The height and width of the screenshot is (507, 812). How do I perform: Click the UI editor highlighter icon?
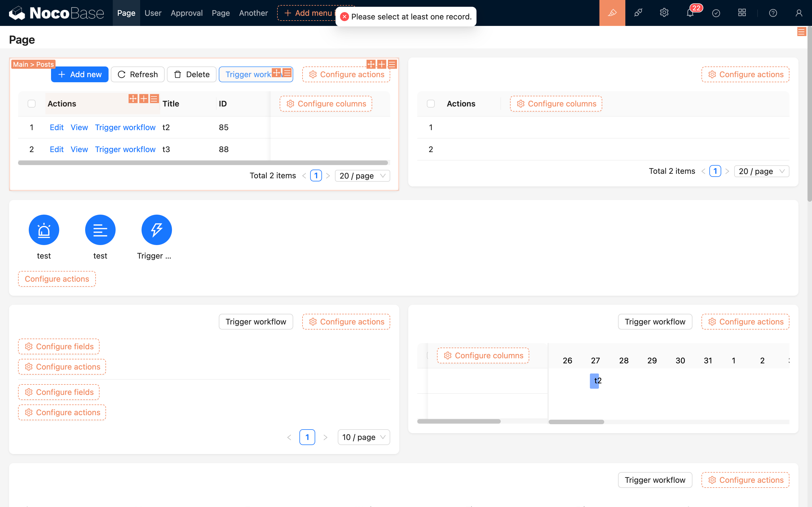click(612, 13)
